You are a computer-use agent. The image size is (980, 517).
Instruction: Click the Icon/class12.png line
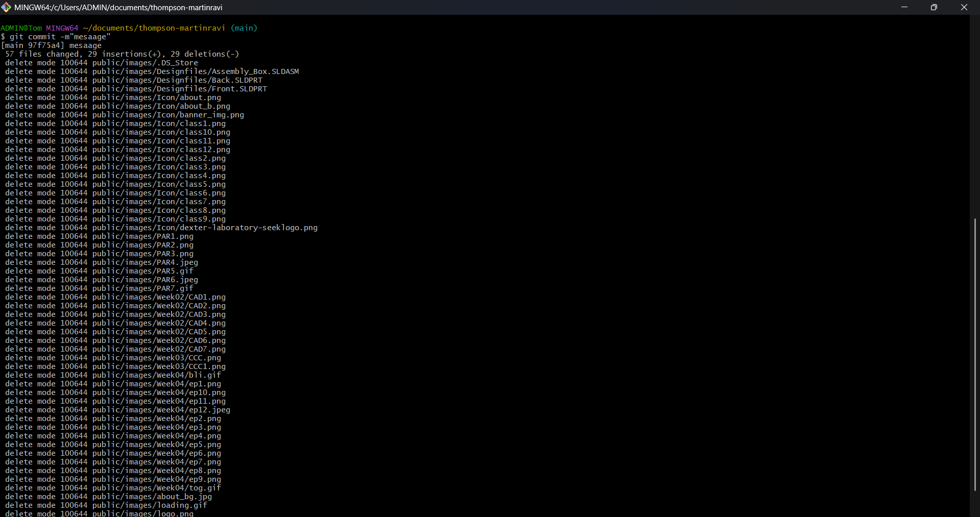coord(118,150)
